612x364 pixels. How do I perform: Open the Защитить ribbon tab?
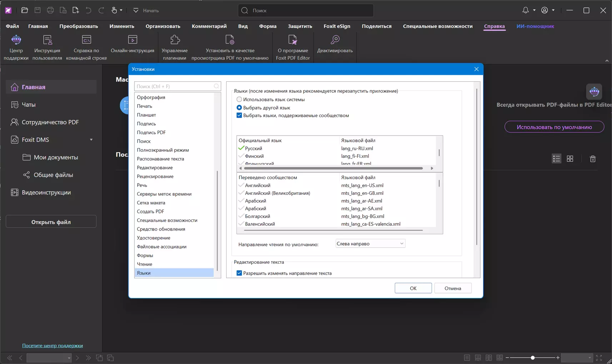click(x=300, y=26)
